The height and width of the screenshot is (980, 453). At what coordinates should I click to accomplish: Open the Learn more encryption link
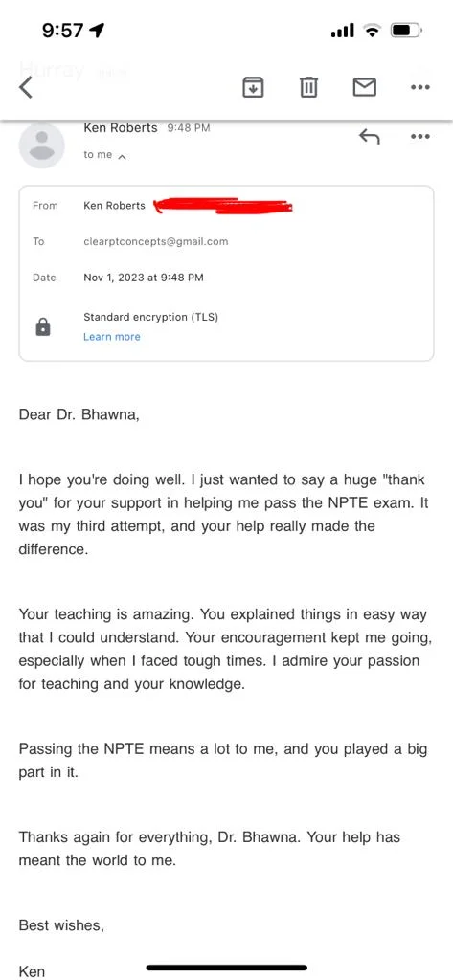(112, 336)
